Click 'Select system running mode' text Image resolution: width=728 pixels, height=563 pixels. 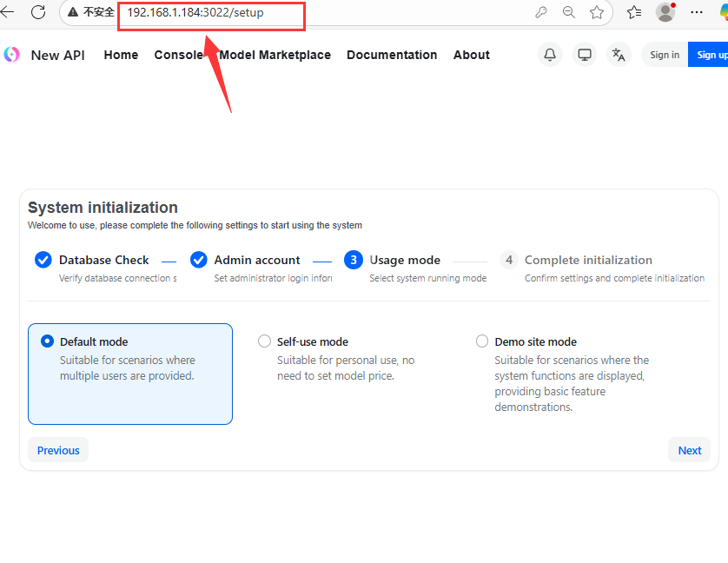[427, 278]
